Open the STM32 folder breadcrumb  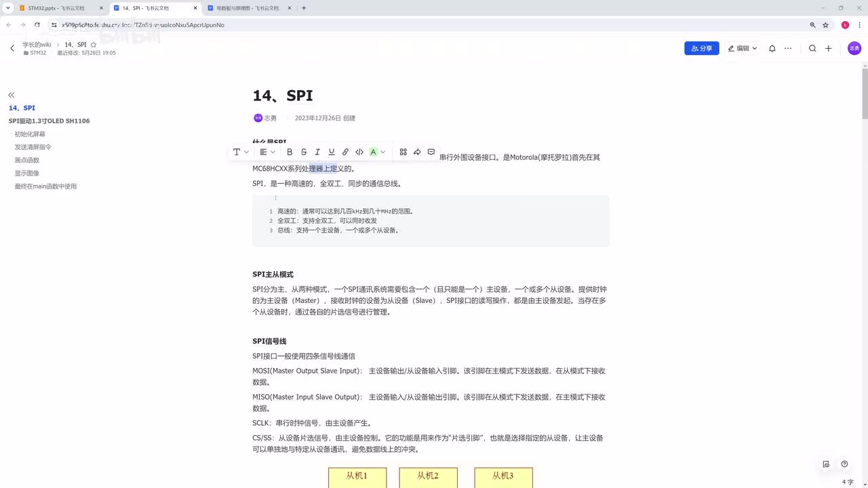[35, 53]
